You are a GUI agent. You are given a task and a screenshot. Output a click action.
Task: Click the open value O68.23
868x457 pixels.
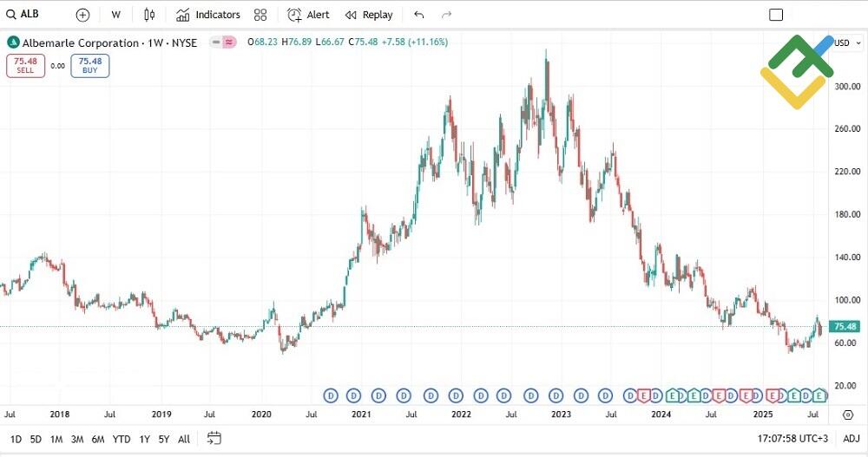click(263, 42)
